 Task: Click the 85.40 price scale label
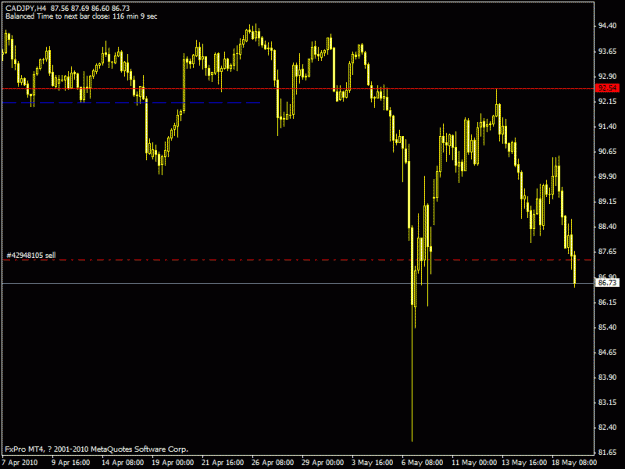click(607, 328)
